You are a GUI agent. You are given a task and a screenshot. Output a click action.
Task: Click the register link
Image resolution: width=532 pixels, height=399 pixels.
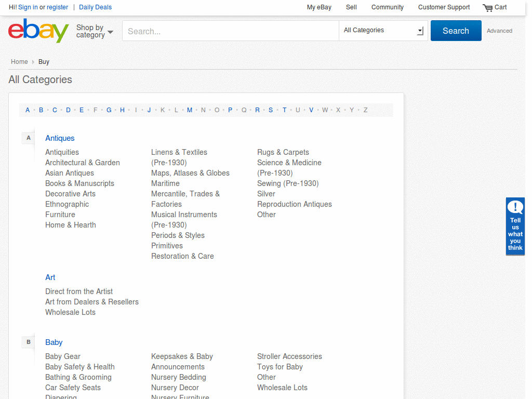click(57, 7)
